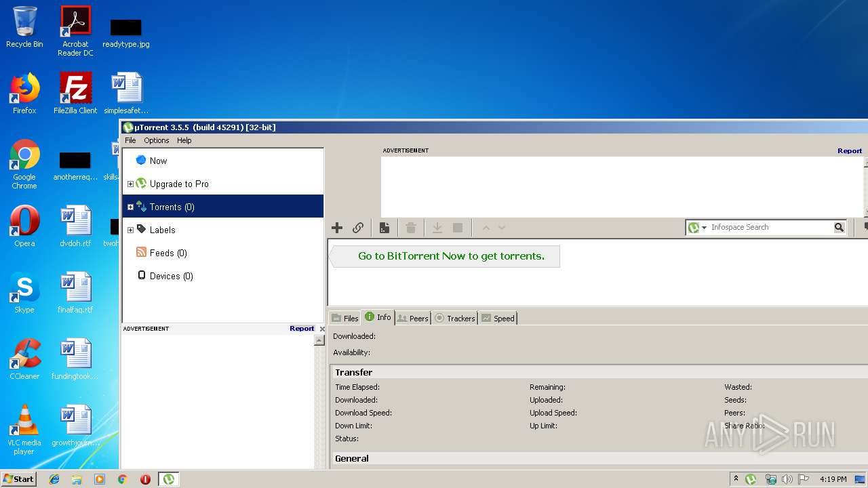
Task: Open the search provider dropdown
Action: click(x=704, y=228)
